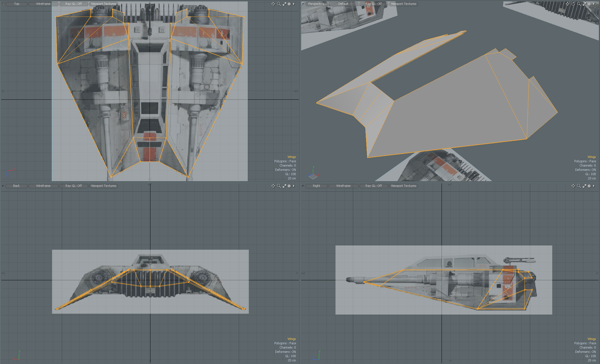Image resolution: width=600 pixels, height=364 pixels.
Task: Click the orange 'Wings' label in Top viewport
Action: 291,157
